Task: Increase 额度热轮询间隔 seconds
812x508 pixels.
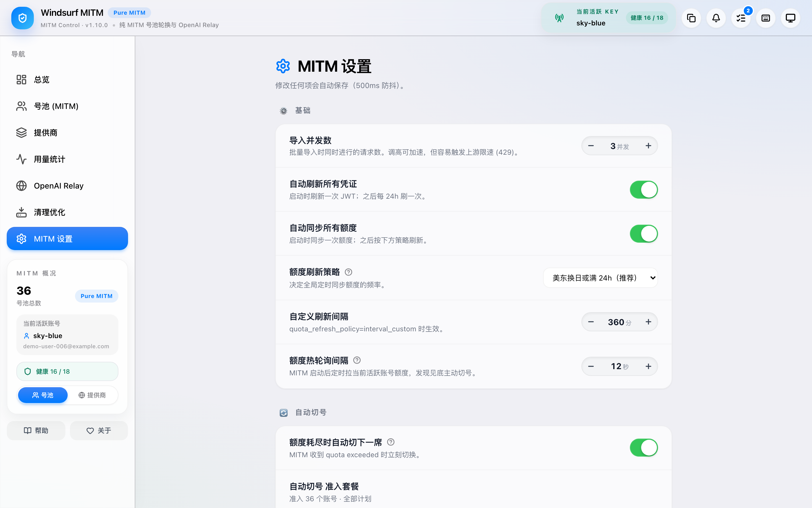Action: 648,366
